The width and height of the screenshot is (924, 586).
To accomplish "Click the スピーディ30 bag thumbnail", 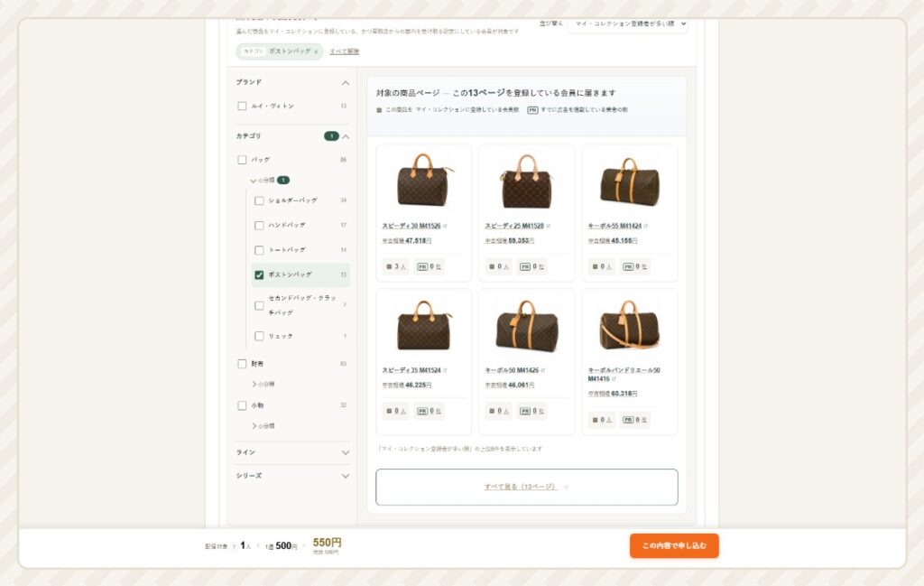I will [x=423, y=181].
